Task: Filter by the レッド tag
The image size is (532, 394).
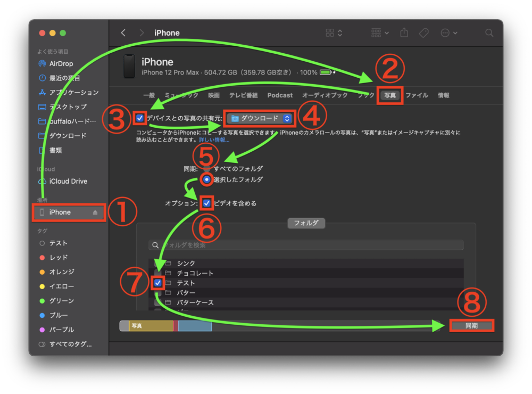Action: coord(54,258)
